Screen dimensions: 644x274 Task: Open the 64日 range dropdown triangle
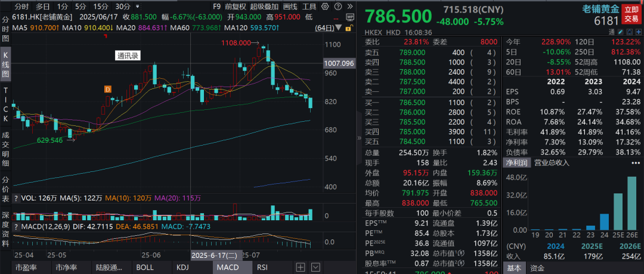coord(339,28)
